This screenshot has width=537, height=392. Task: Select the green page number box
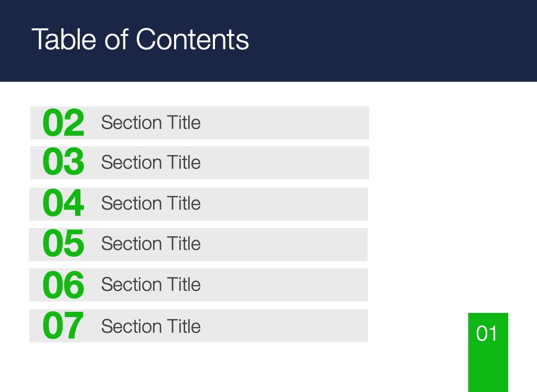coord(488,352)
